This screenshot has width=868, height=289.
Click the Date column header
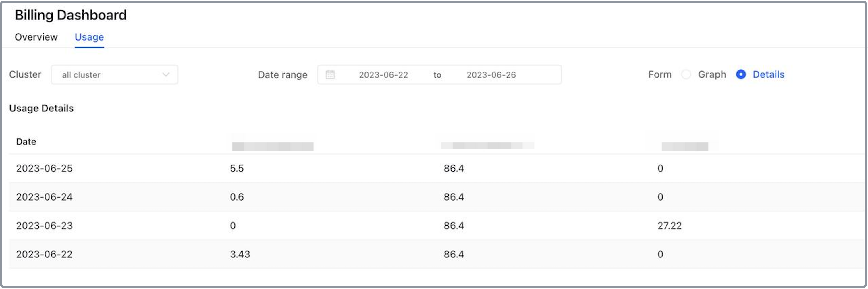(26, 142)
